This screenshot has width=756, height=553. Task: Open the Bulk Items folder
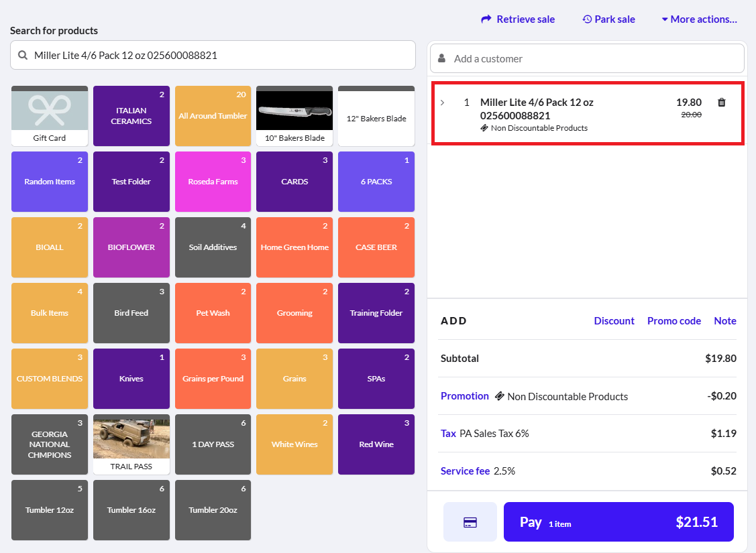[x=50, y=313]
